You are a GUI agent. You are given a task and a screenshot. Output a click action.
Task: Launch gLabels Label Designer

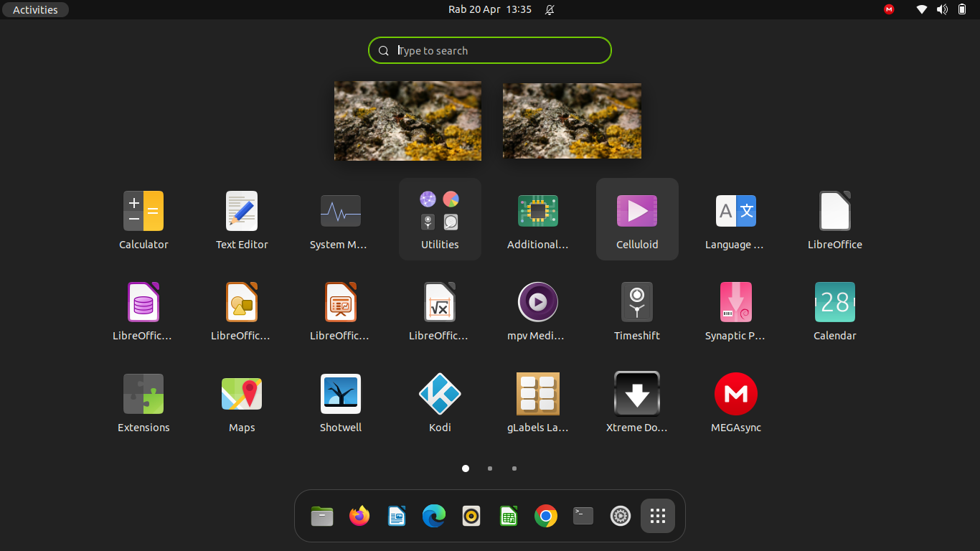538,402
